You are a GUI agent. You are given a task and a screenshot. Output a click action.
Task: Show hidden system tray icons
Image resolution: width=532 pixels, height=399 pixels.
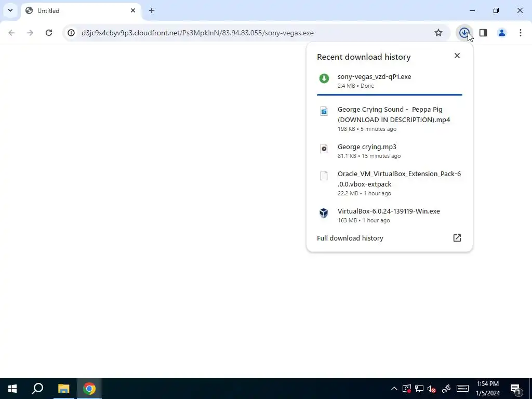[x=394, y=389]
